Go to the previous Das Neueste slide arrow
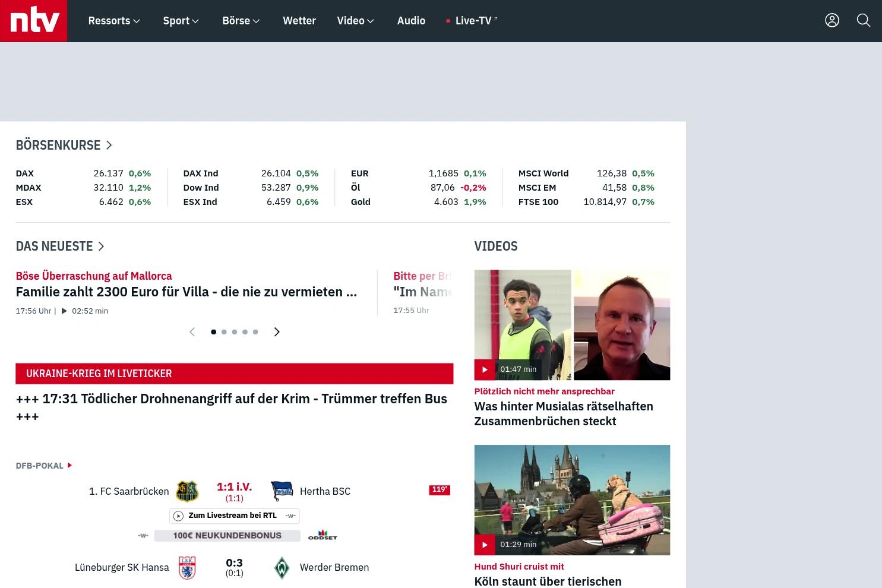Image resolution: width=882 pixels, height=588 pixels. (192, 332)
